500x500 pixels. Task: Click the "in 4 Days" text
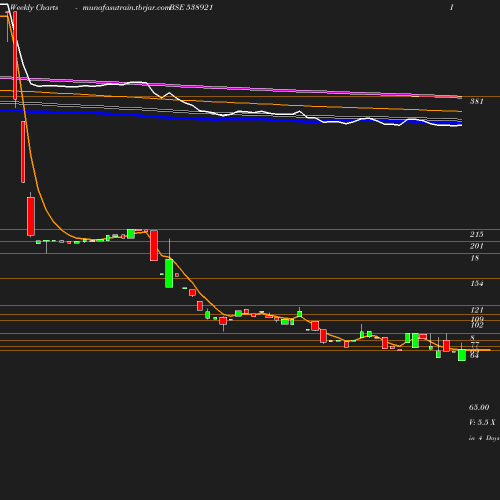coord(484,438)
